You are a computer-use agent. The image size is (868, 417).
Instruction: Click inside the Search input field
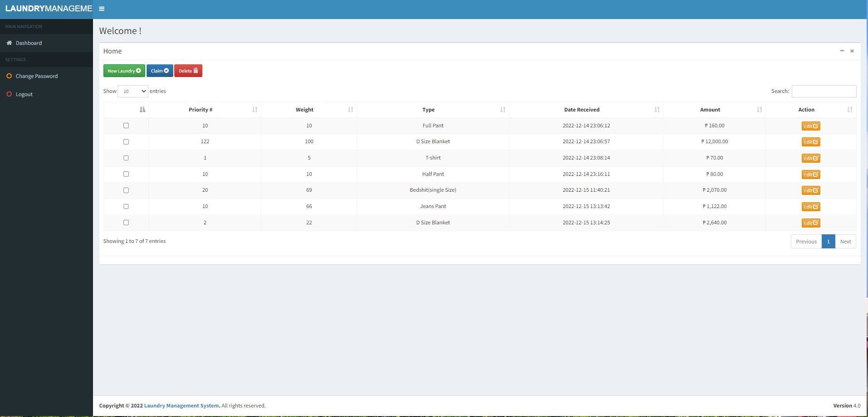click(824, 91)
